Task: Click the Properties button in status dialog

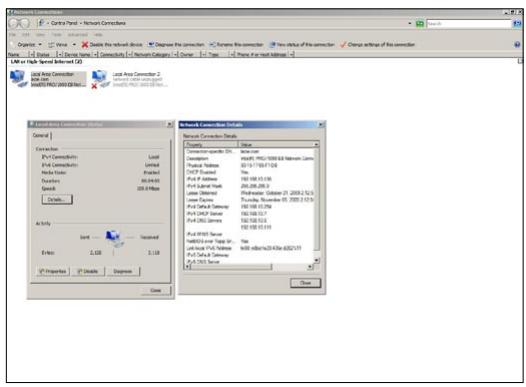Action: click(53, 271)
